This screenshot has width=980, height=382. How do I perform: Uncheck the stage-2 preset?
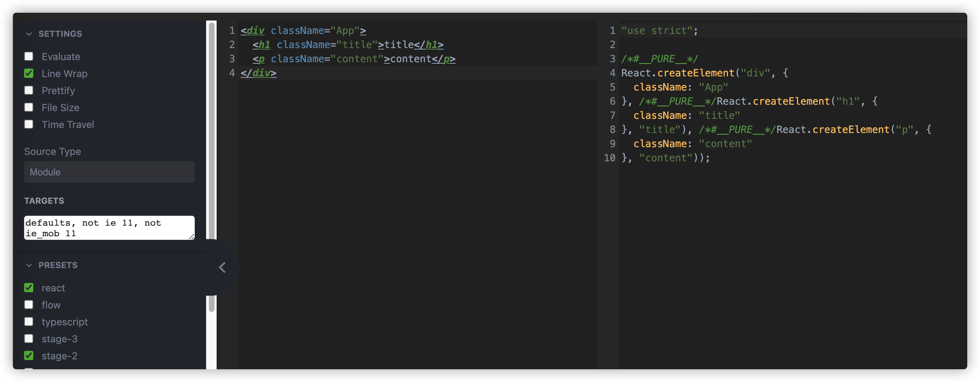[29, 356]
